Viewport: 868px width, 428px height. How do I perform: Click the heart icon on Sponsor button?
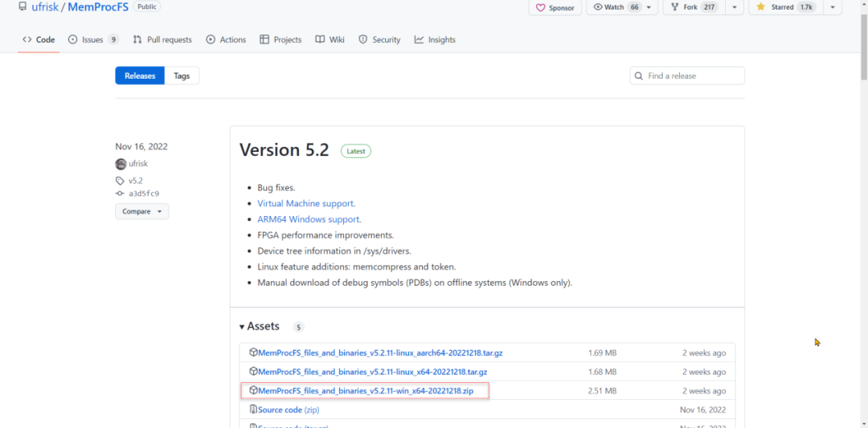click(541, 8)
